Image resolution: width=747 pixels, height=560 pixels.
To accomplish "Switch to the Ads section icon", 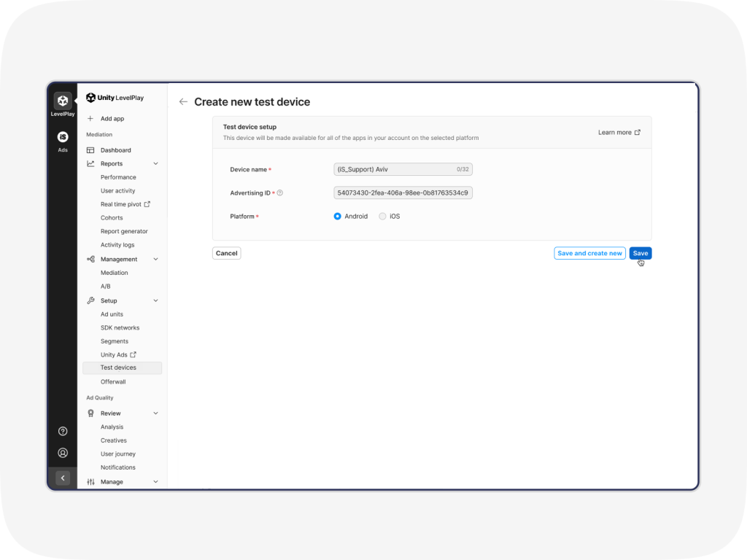I will 62,136.
